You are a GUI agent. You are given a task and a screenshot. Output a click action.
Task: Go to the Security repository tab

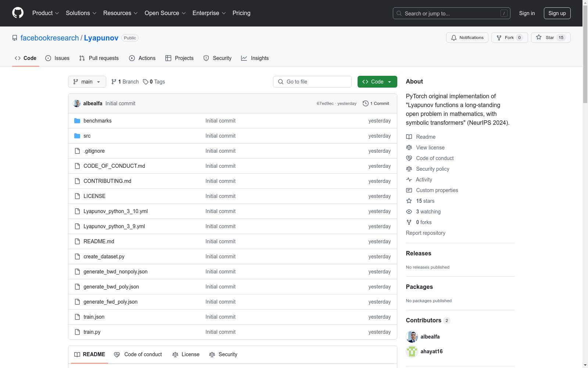[218, 58]
